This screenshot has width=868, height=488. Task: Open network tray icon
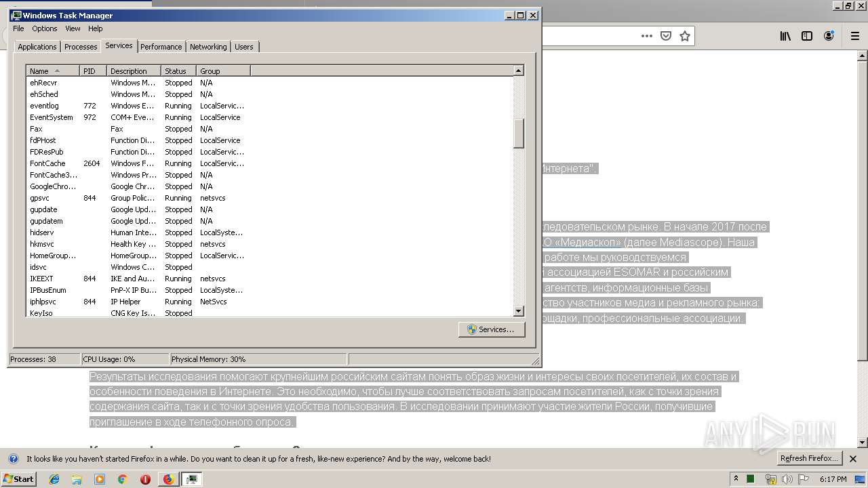point(770,479)
